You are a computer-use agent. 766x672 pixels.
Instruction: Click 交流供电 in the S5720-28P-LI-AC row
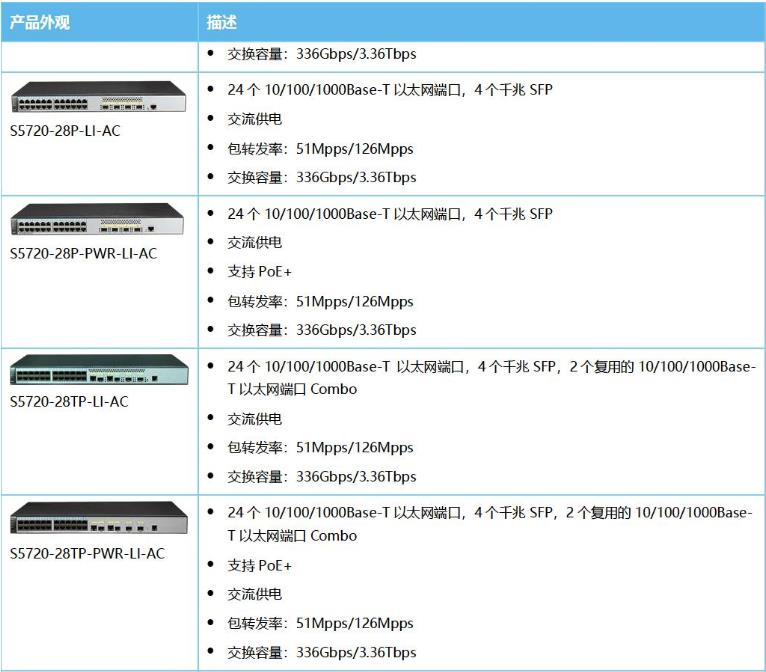(255, 119)
